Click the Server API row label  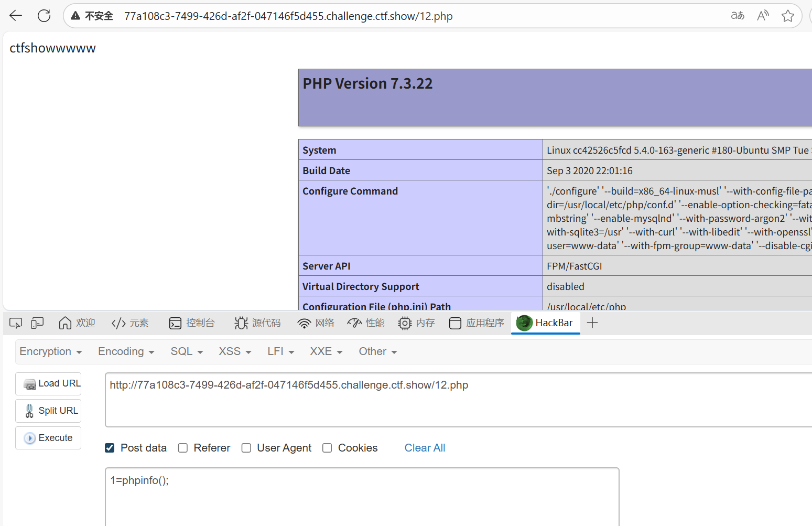click(326, 266)
